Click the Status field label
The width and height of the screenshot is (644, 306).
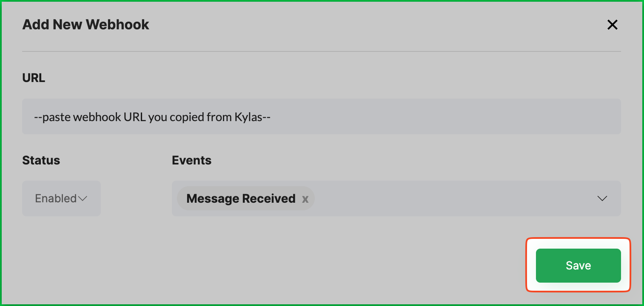[x=41, y=160]
